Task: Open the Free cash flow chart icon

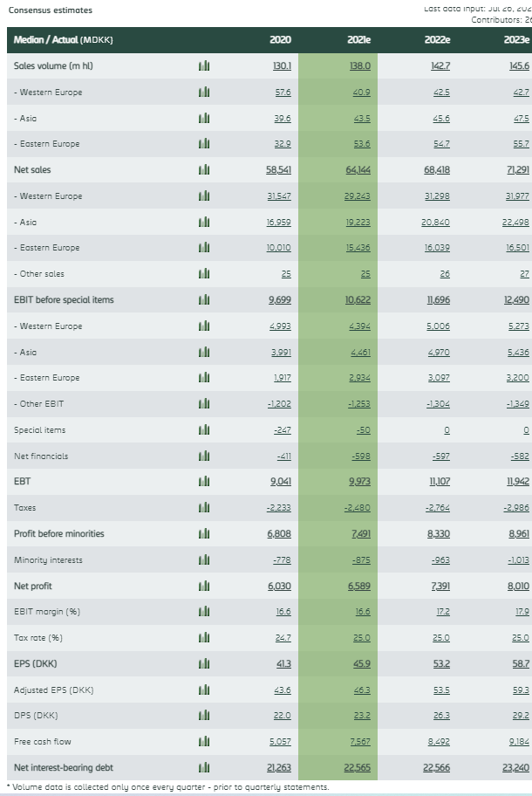Action: 204,742
